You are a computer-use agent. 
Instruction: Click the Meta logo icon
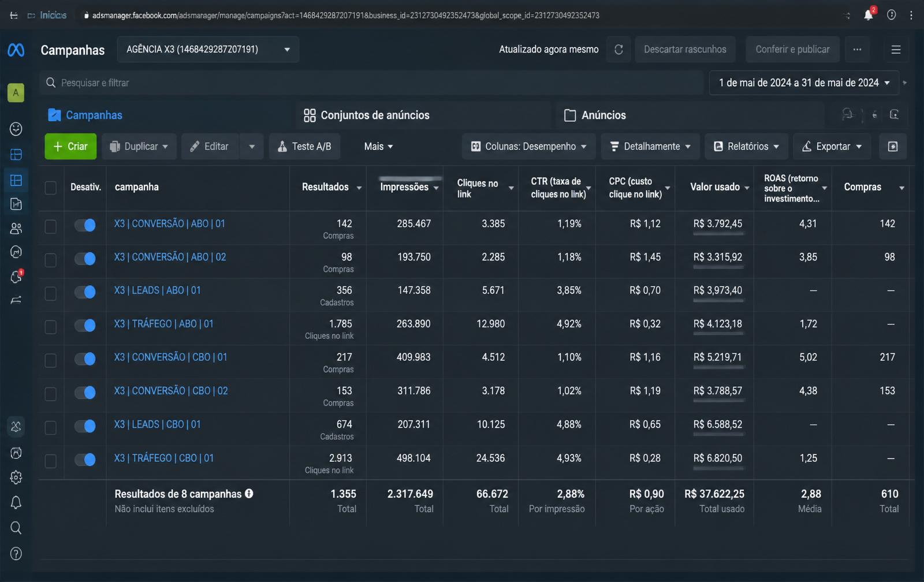coord(16,50)
